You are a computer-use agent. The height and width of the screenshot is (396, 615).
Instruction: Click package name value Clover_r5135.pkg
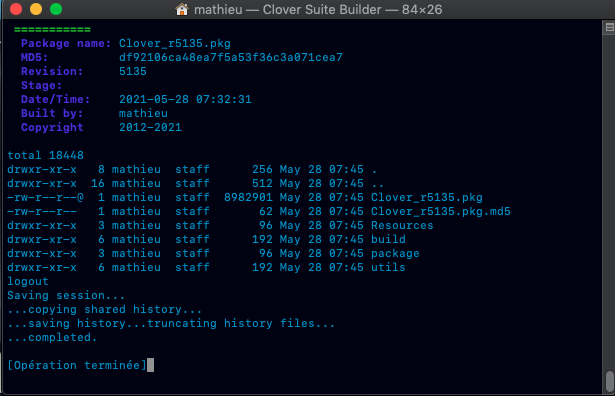tap(175, 44)
